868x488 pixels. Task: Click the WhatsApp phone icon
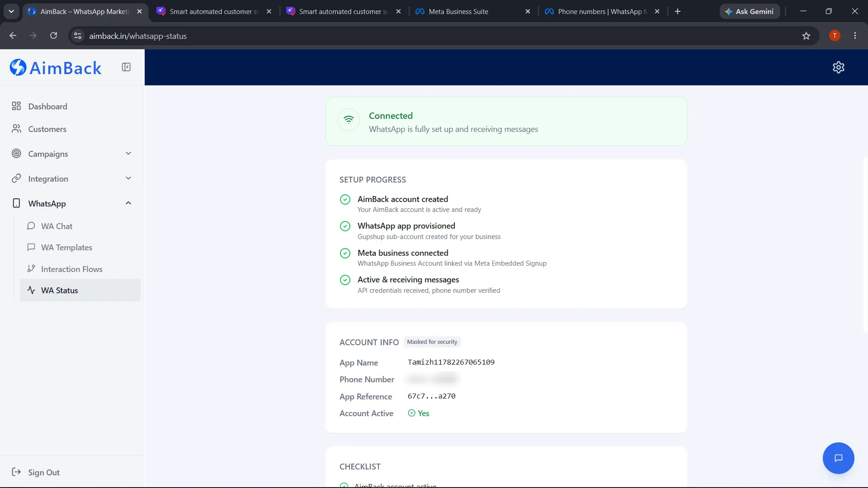[16, 203]
